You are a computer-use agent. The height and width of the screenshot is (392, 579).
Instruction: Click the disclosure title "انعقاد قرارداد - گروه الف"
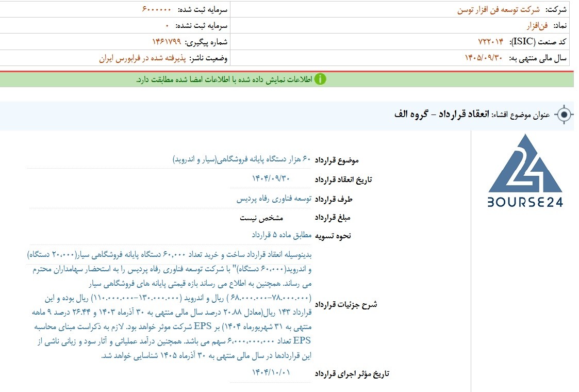442,114
